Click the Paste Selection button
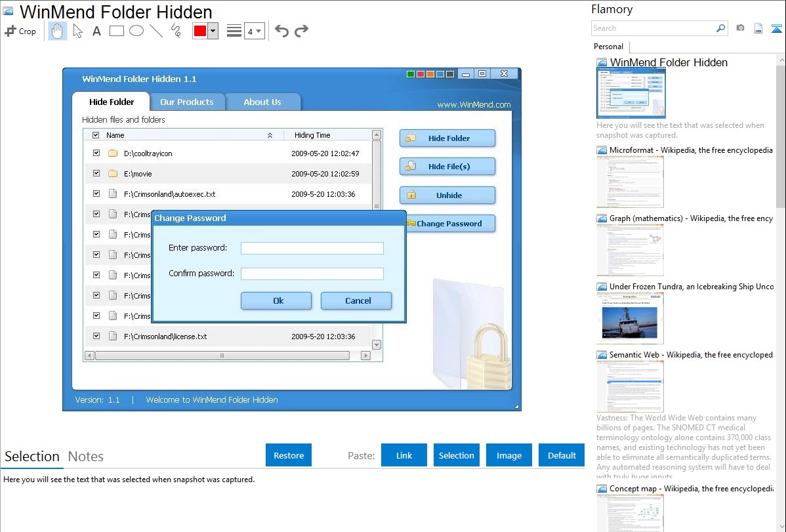The height and width of the screenshot is (532, 786). click(x=457, y=455)
